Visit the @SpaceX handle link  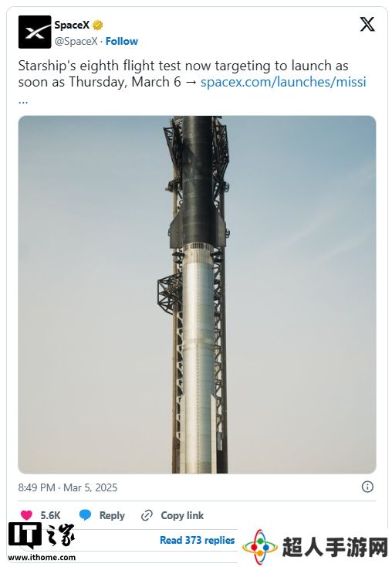click(x=76, y=41)
